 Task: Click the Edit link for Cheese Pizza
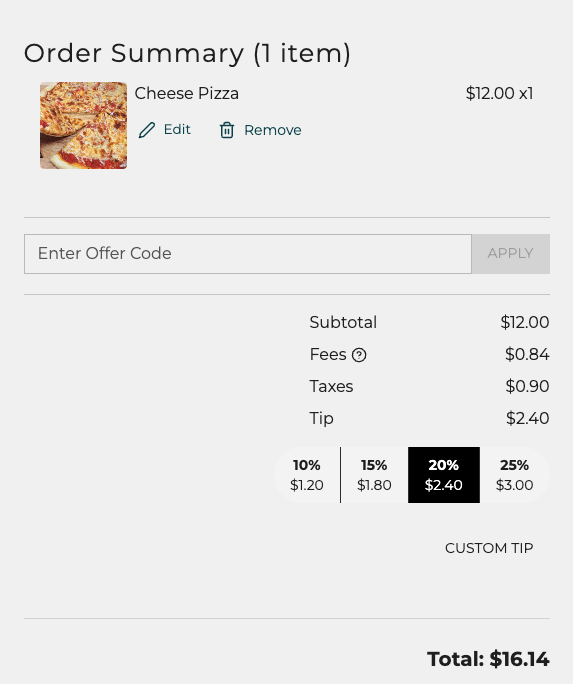click(x=164, y=130)
